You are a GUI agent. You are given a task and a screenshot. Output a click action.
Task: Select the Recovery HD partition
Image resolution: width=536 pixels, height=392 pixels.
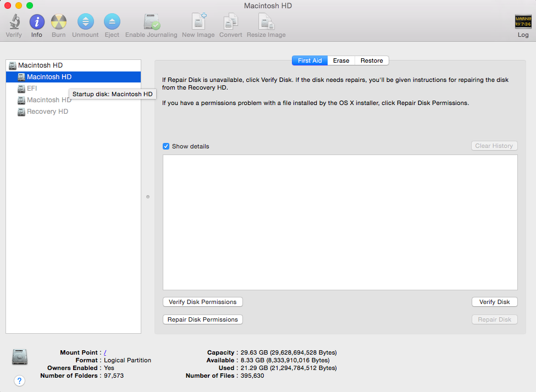pos(73,112)
